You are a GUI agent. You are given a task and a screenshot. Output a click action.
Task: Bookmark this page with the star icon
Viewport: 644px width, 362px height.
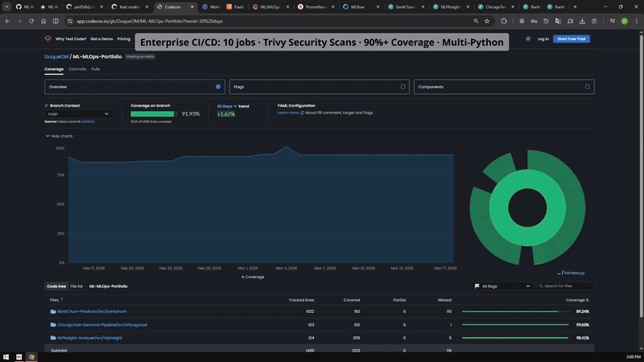pyautogui.click(x=487, y=22)
